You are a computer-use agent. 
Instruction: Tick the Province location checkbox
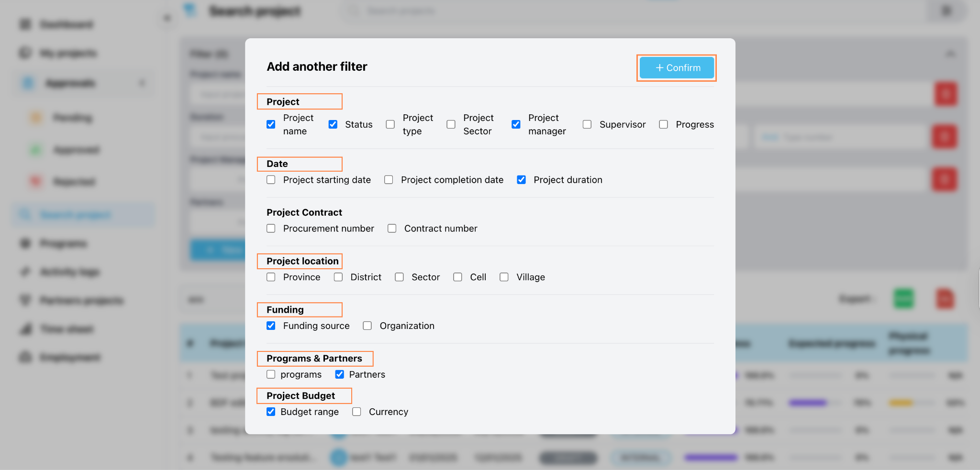tap(271, 277)
